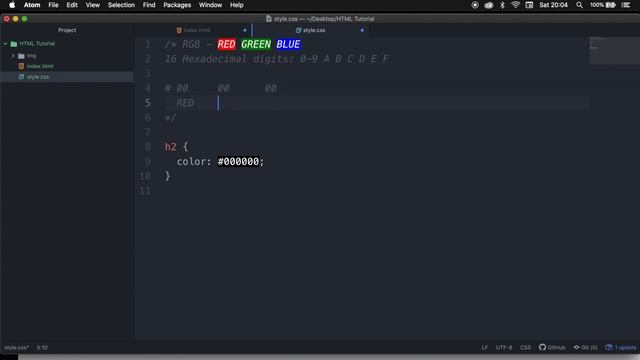Viewport: 640px width, 360px height.
Task: Click the clock showing Sat 20:04
Action: [x=553, y=5]
